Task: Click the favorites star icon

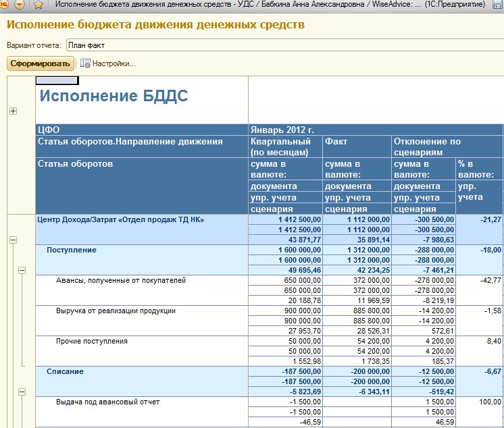Action: (x=39, y=5)
